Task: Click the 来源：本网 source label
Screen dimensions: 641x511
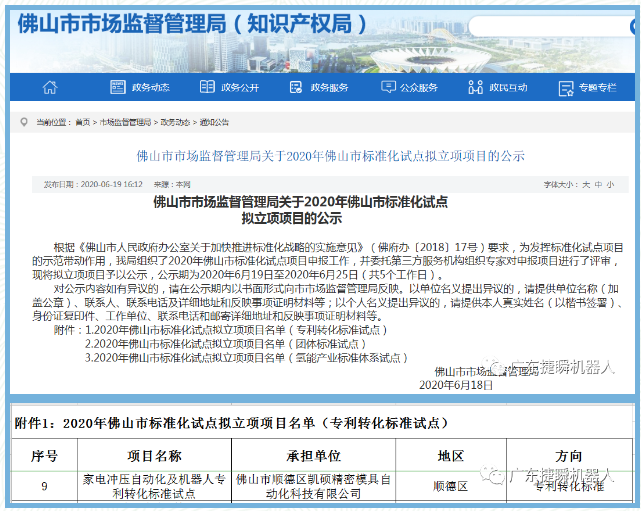Action: [172, 184]
